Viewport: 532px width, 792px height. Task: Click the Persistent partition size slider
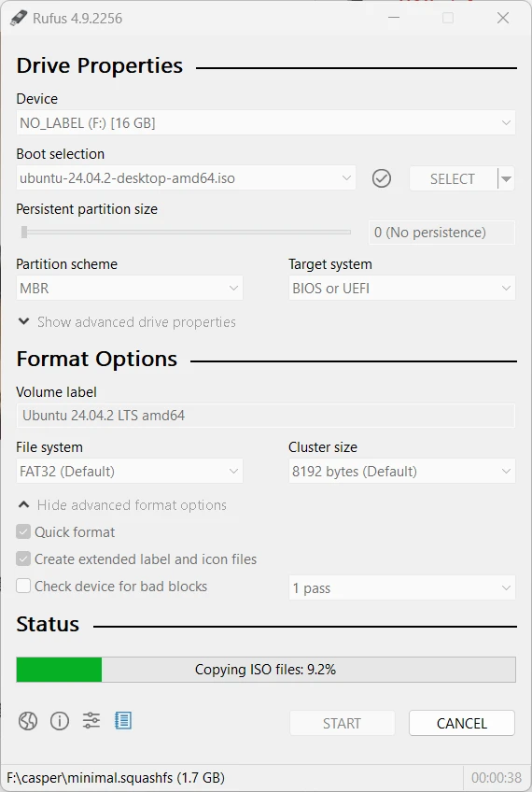[184, 233]
